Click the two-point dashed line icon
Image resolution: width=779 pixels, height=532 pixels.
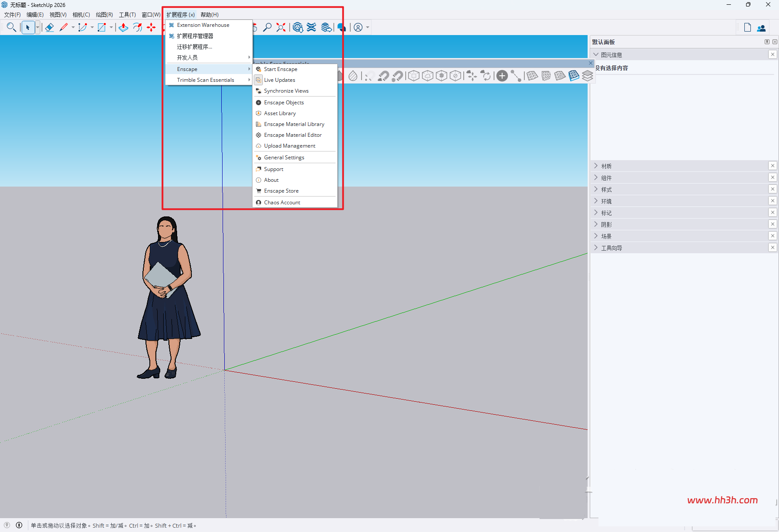(516, 76)
